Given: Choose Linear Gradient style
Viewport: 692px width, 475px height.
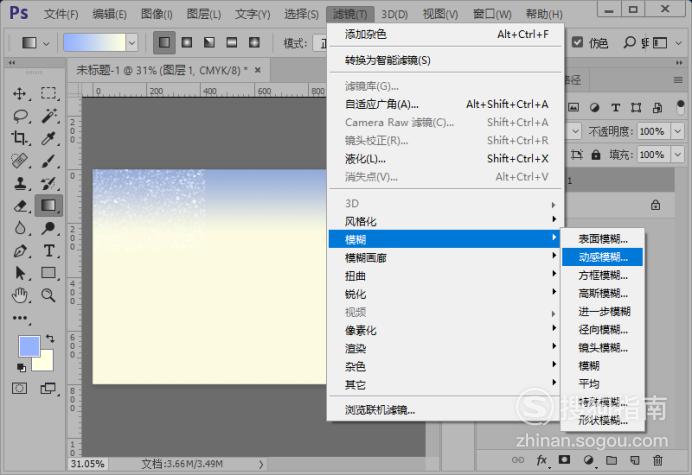Looking at the screenshot, I should [164, 42].
